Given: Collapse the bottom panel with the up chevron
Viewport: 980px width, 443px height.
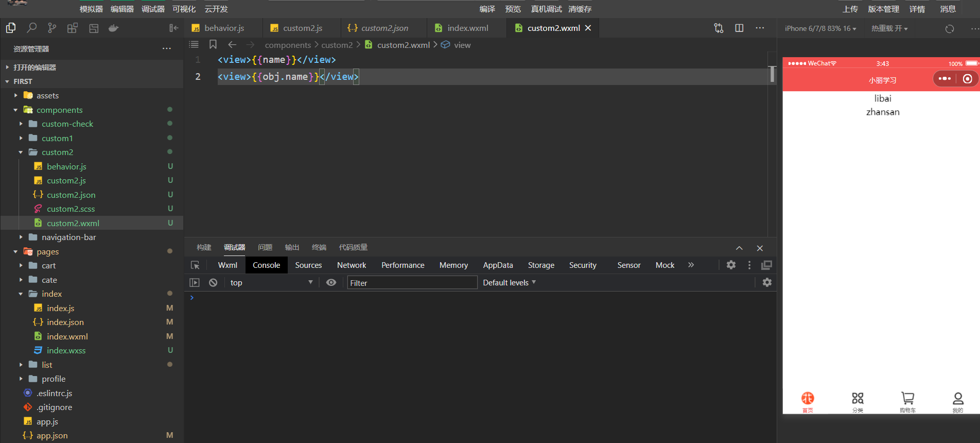Looking at the screenshot, I should 739,248.
